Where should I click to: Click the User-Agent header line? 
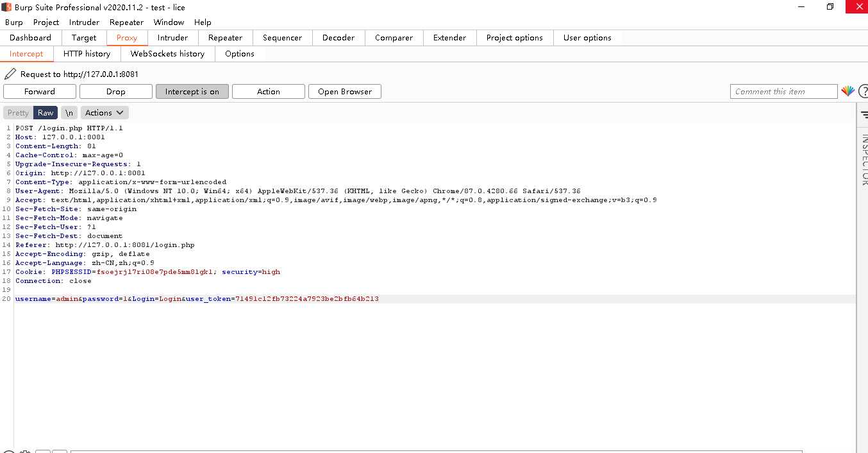pyautogui.click(x=298, y=191)
